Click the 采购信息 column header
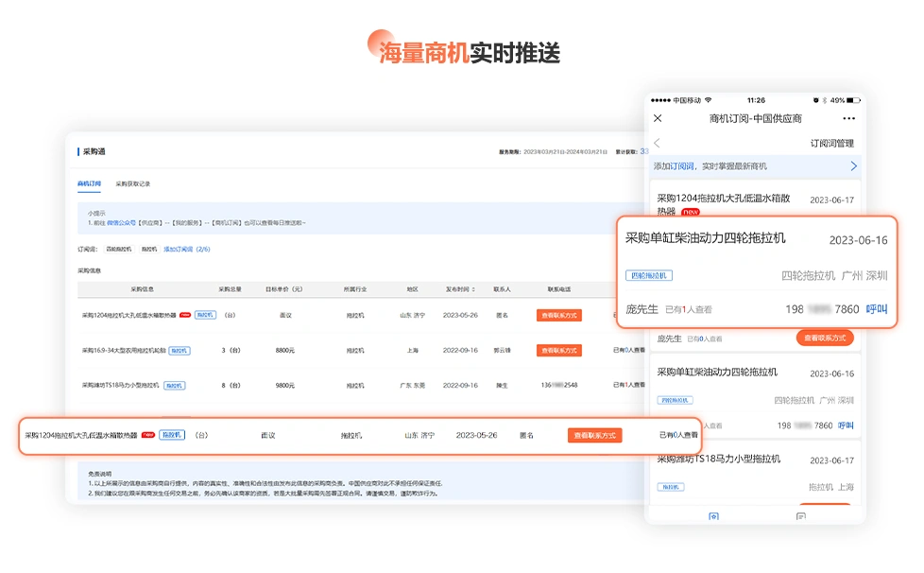924x573 pixels. tap(142, 289)
